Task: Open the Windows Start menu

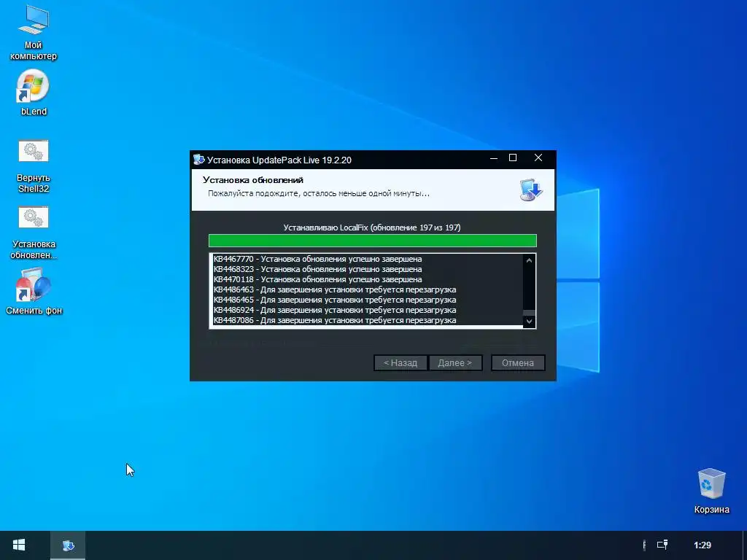Action: (19, 545)
